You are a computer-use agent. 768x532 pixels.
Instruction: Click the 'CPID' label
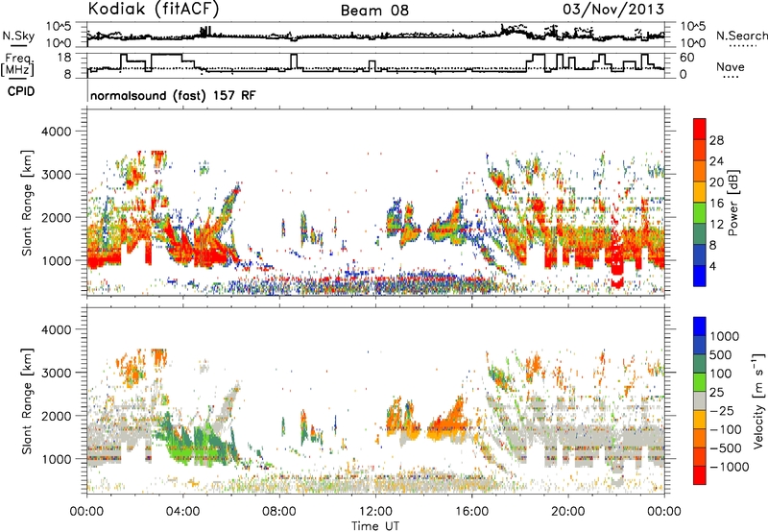click(21, 91)
